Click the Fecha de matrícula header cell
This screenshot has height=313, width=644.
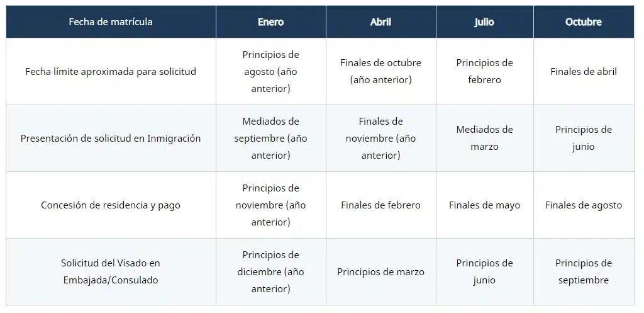click(x=111, y=22)
